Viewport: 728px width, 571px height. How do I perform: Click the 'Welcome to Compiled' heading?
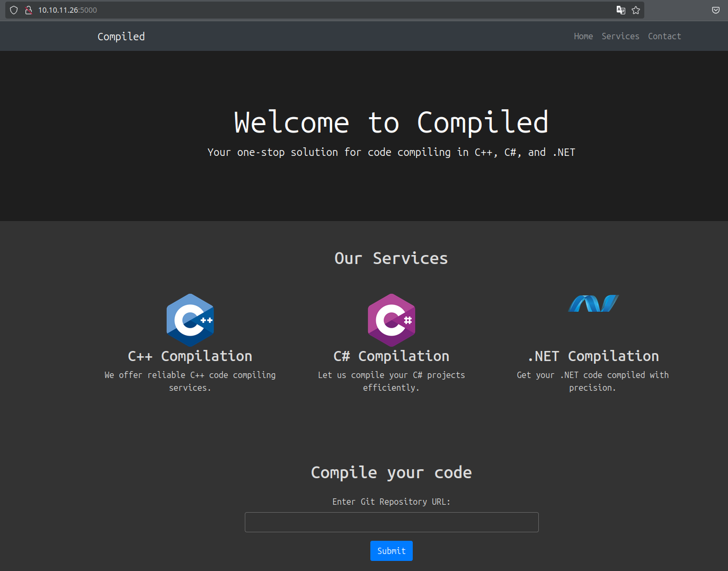[x=392, y=122]
